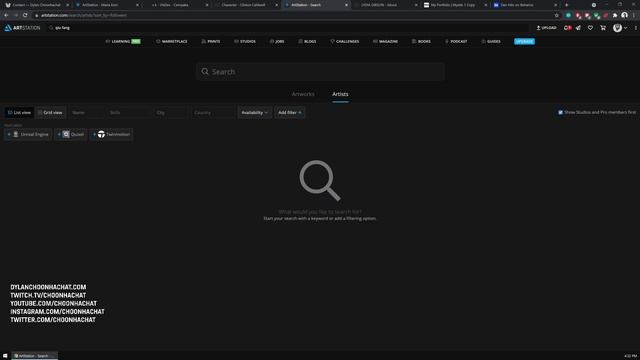Click the Chrome profile avatar icon
This screenshot has height=360, width=640.
pyautogui.click(x=624, y=15)
